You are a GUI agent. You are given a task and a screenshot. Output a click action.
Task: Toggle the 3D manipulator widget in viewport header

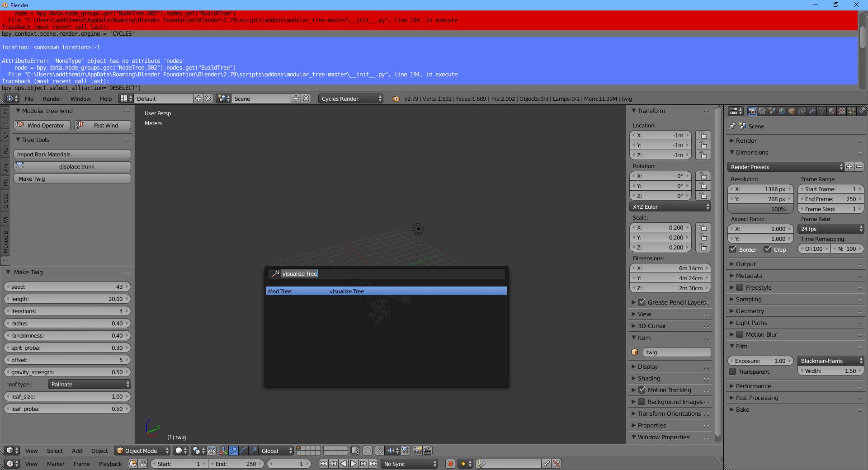tap(223, 451)
